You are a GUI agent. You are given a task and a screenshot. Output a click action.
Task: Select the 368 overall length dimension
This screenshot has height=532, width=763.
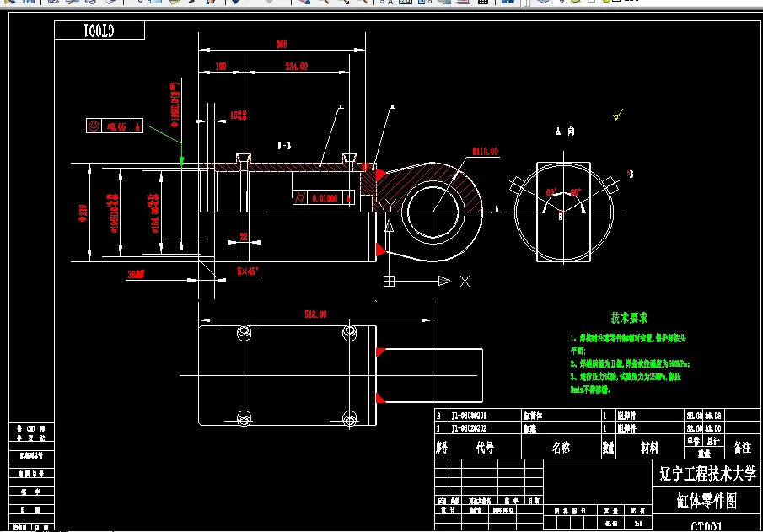(282, 45)
